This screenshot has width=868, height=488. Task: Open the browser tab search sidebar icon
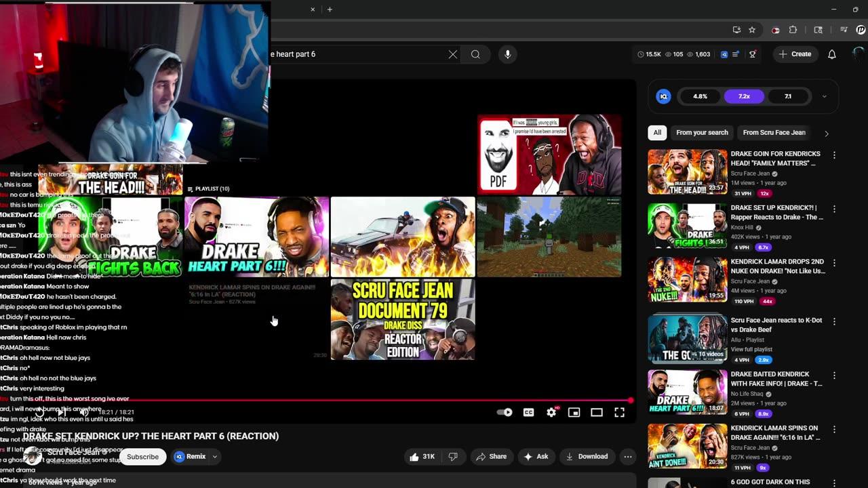tap(818, 30)
